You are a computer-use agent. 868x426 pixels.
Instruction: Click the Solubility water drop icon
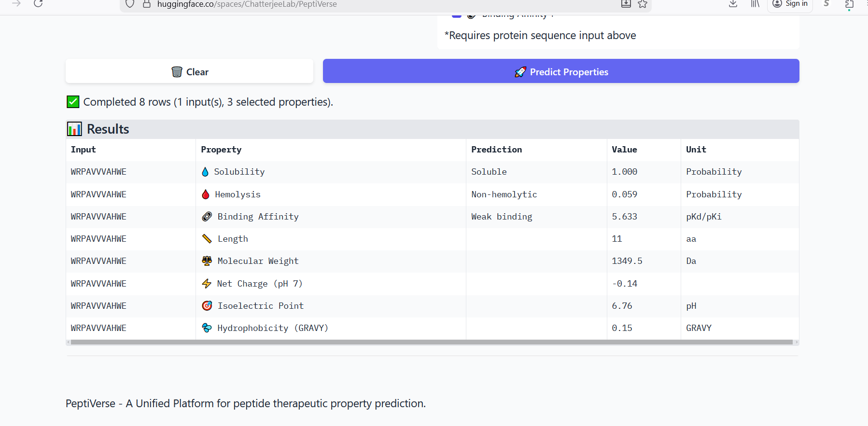(205, 172)
